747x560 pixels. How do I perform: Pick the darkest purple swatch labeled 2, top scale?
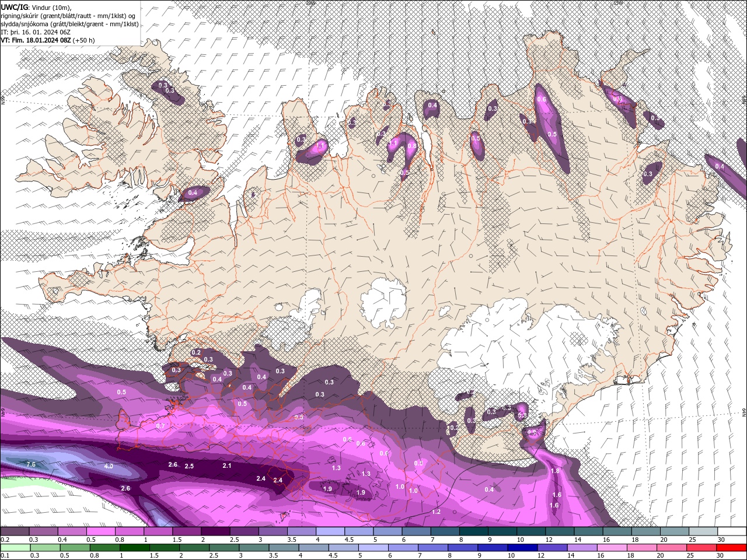215,531
